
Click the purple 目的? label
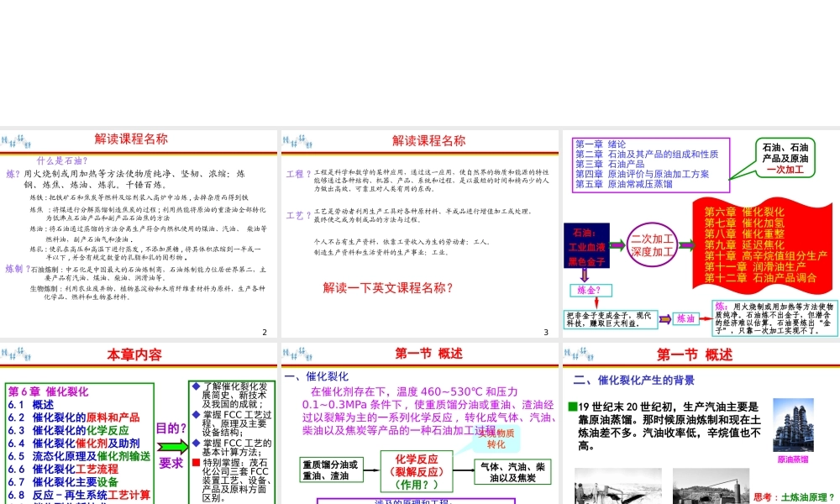tap(171, 428)
